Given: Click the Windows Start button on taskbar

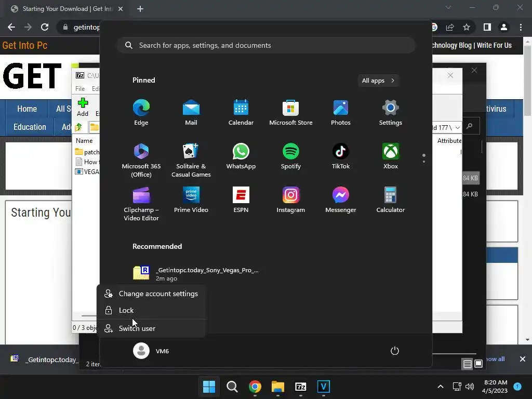Looking at the screenshot, I should pos(209,387).
